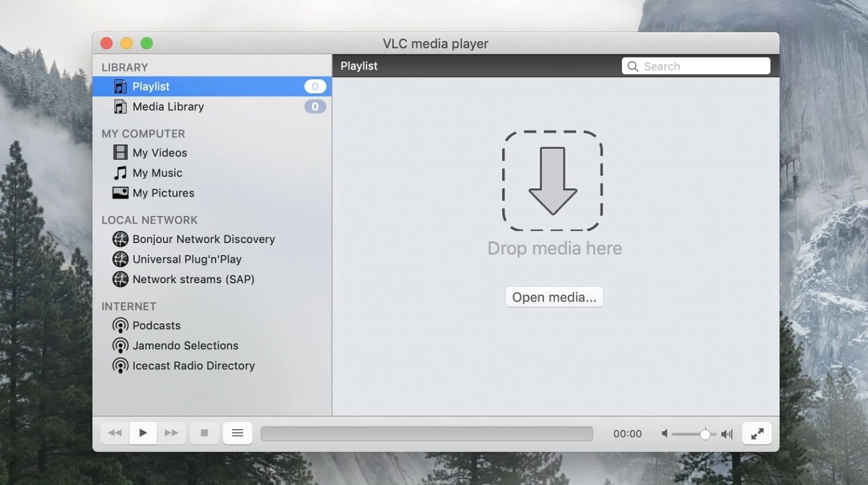Select Universal Plug'n'Play network source
868x485 pixels.
187,259
